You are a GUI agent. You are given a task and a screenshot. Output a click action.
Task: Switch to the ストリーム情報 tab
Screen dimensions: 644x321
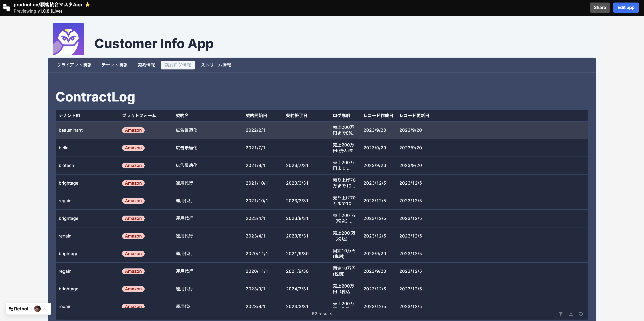pos(216,65)
